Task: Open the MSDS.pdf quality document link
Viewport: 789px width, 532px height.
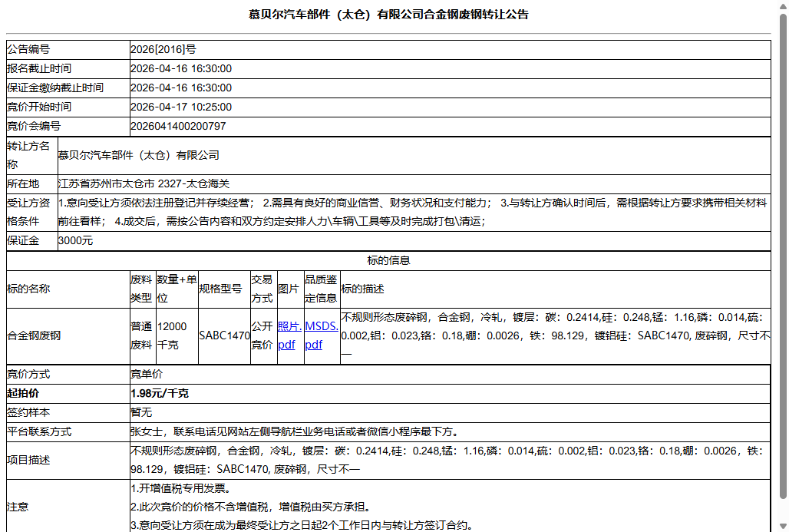Action: click(321, 335)
